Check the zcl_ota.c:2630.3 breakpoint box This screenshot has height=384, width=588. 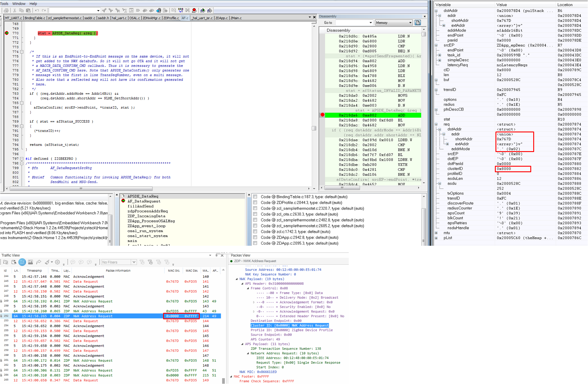pos(255,214)
